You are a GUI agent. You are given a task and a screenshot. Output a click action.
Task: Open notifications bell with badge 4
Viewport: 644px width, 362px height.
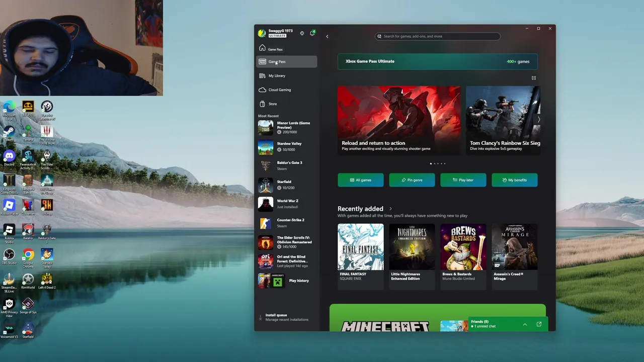click(x=312, y=33)
